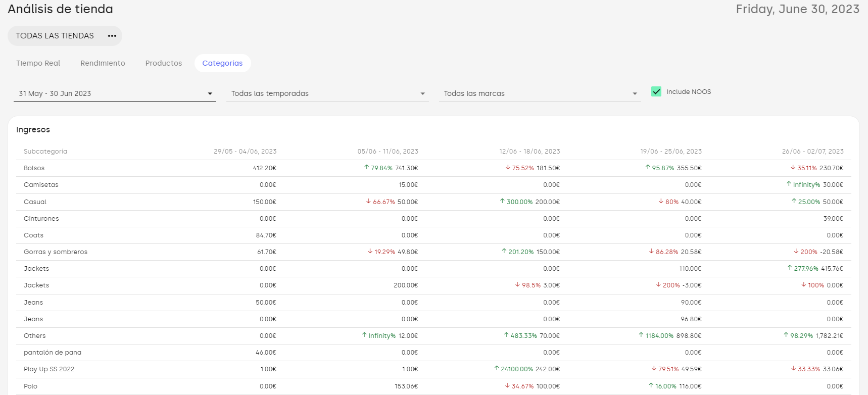868x395 pixels.
Task: Go to the Productos tab
Action: point(164,63)
